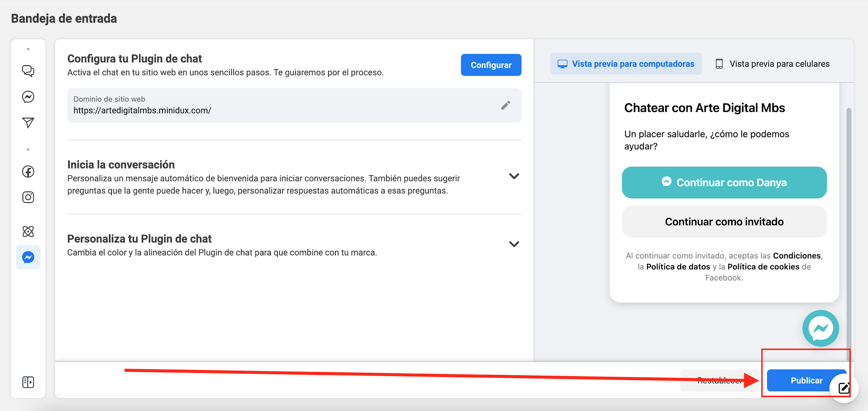
Task: Open the automated responses atom icon
Action: click(x=28, y=231)
